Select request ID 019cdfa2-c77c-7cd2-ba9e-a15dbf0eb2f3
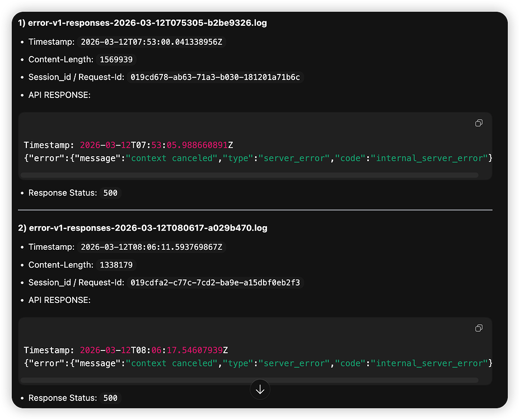The height and width of the screenshot is (420, 519). pyautogui.click(x=215, y=282)
